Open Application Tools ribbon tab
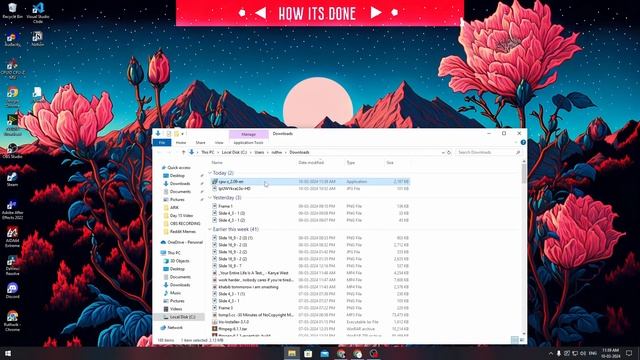This screenshot has width=640, height=360. 249,142
